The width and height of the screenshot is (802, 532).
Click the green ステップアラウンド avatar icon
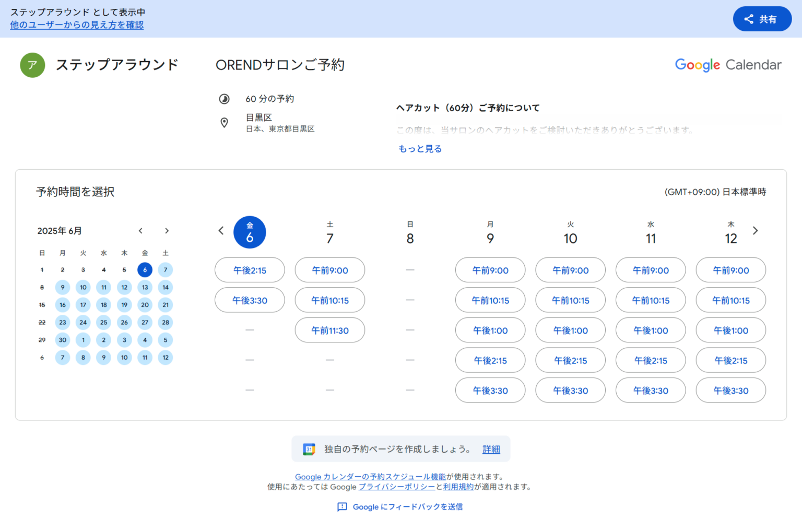click(32, 65)
